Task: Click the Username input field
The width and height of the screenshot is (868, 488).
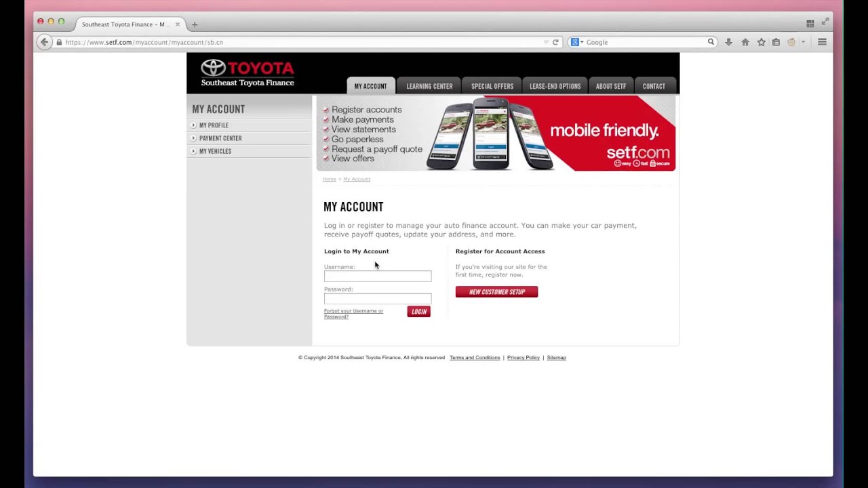Action: coord(378,276)
